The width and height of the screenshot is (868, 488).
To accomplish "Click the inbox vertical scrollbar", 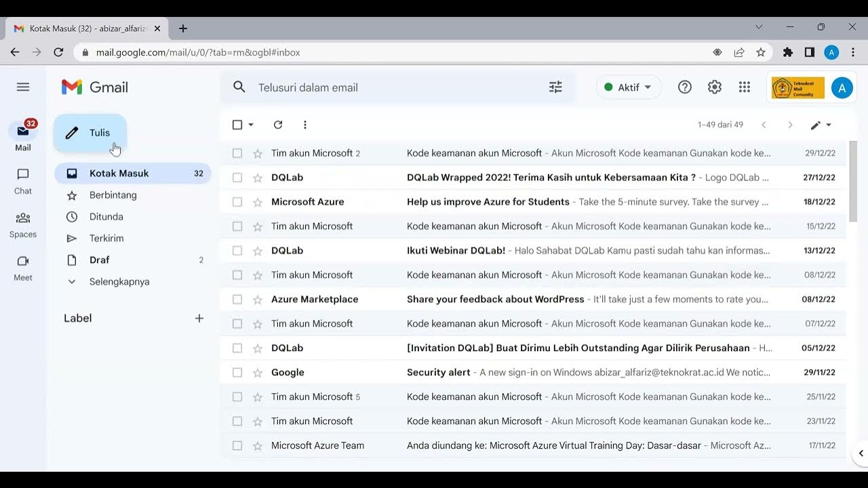I will point(853,181).
